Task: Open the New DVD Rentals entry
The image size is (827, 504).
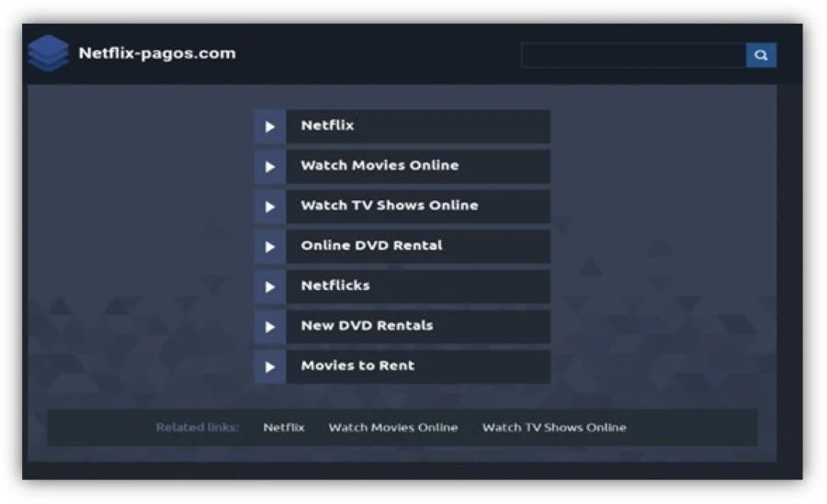Action: [x=367, y=325]
